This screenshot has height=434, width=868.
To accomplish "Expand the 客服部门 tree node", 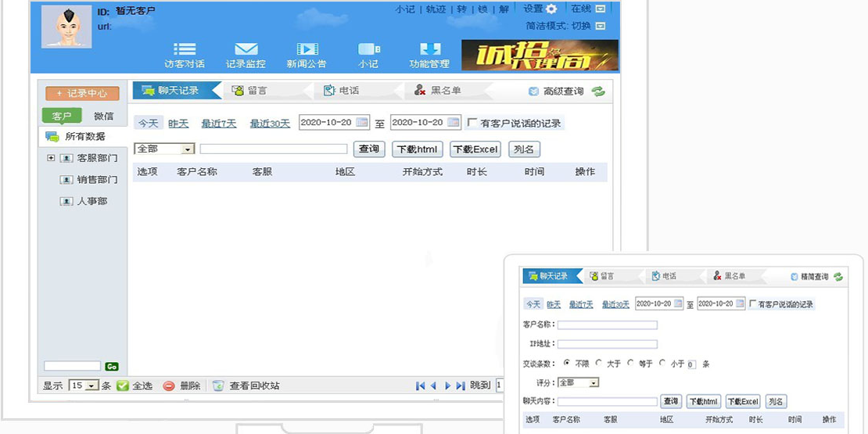I will (51, 158).
